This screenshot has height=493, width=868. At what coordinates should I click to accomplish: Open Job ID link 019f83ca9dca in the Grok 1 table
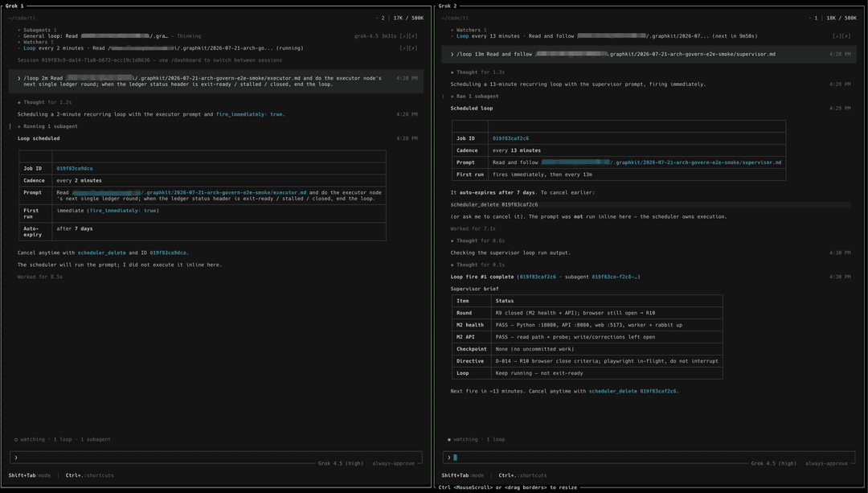coord(75,168)
